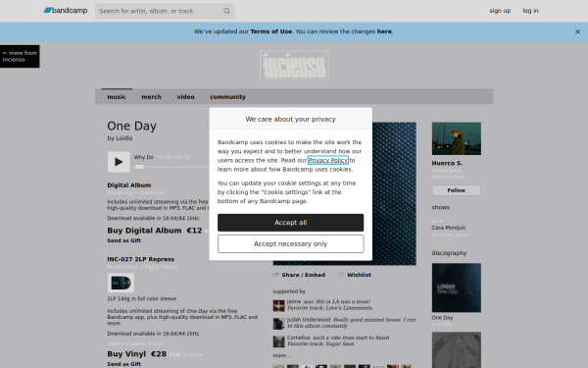Play the track Why Do
588x368 pixels.
[x=119, y=162]
